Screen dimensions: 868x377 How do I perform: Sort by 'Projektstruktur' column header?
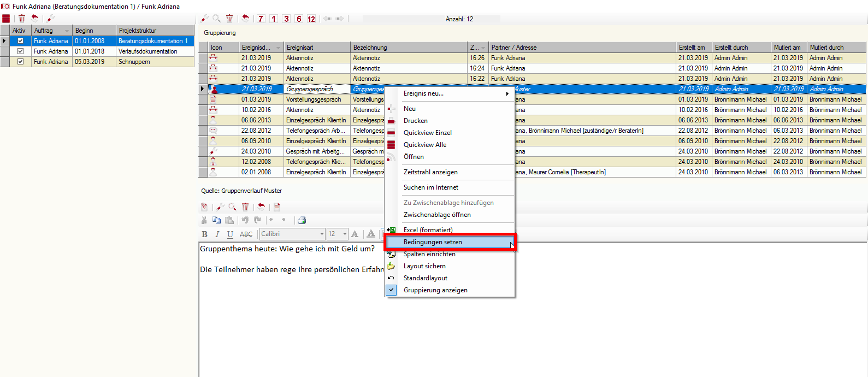coord(155,31)
